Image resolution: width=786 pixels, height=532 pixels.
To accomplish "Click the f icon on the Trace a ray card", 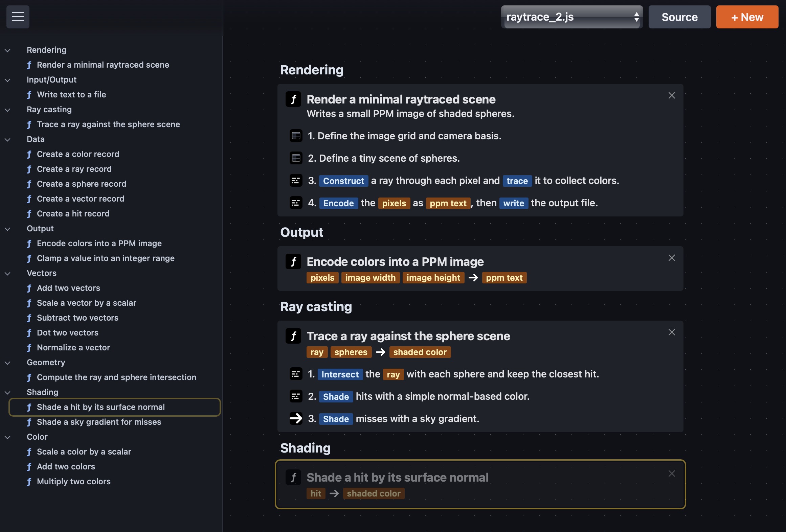I will pyautogui.click(x=294, y=336).
